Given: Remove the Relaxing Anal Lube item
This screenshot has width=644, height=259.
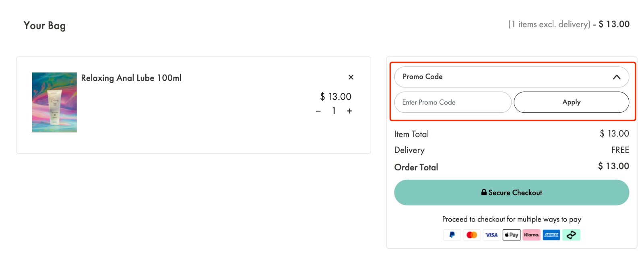Looking at the screenshot, I should coord(351,77).
